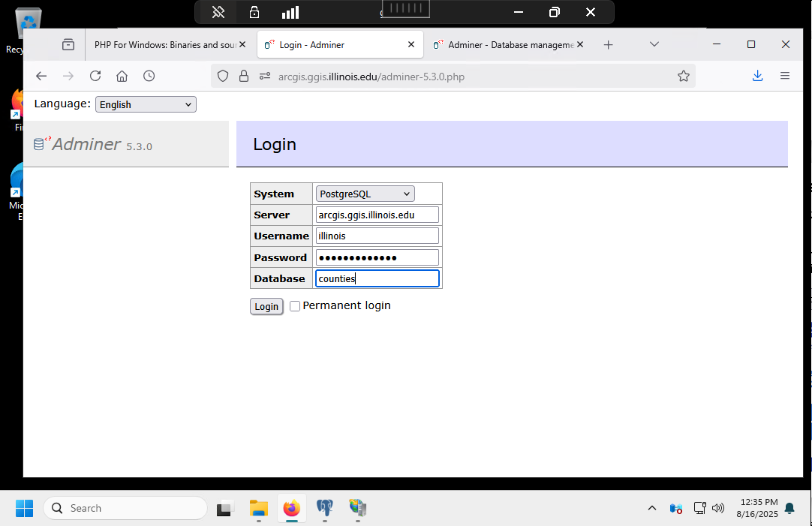Open the Firefox hamburger application menu
Viewport: 812px width, 526px height.
pos(785,76)
